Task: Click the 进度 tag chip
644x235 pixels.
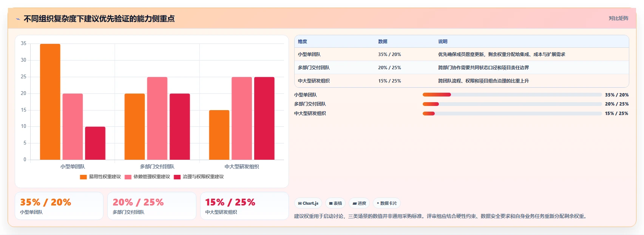Action: (359, 203)
